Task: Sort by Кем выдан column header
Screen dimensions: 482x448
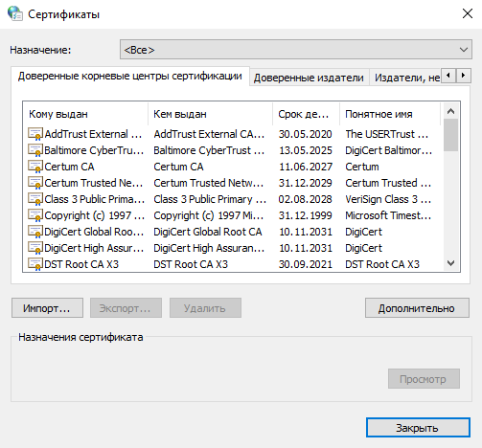Action: (x=210, y=114)
